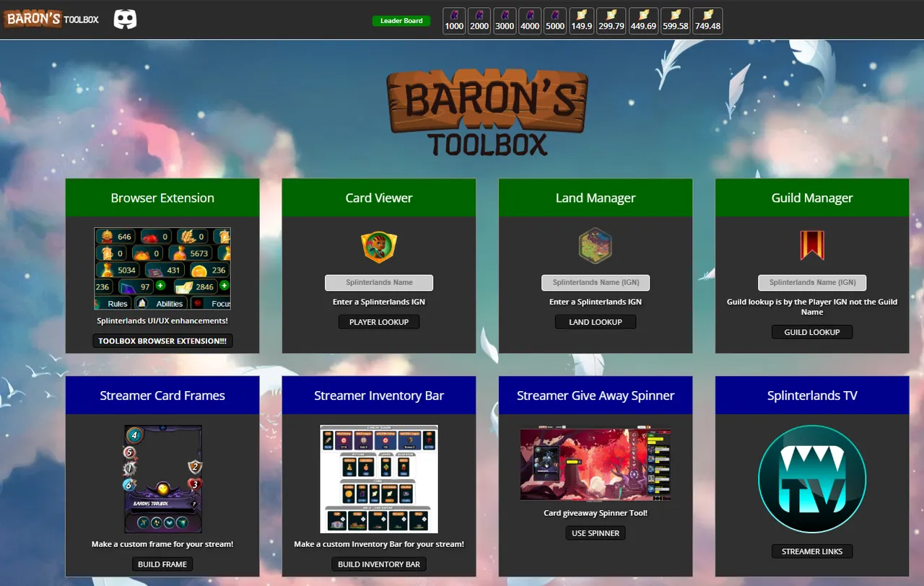924x586 pixels.
Task: Open the Browser Extension card header
Action: [x=162, y=198]
